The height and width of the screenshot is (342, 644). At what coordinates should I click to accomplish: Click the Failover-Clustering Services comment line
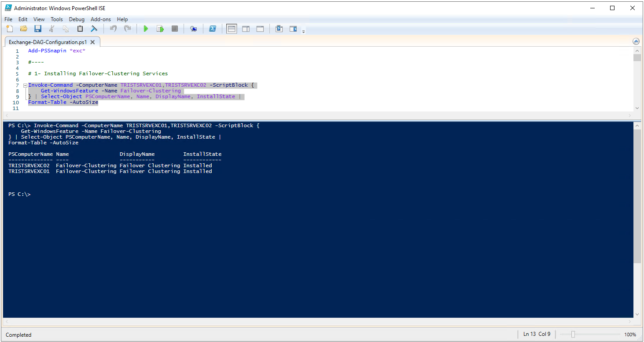[98, 74]
